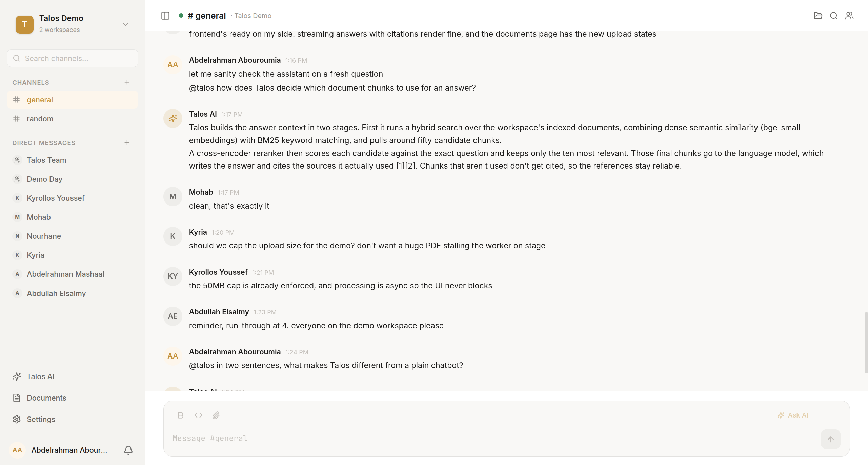Open Talos AI in the sidebar
This screenshot has width=868, height=465.
[x=73, y=376]
